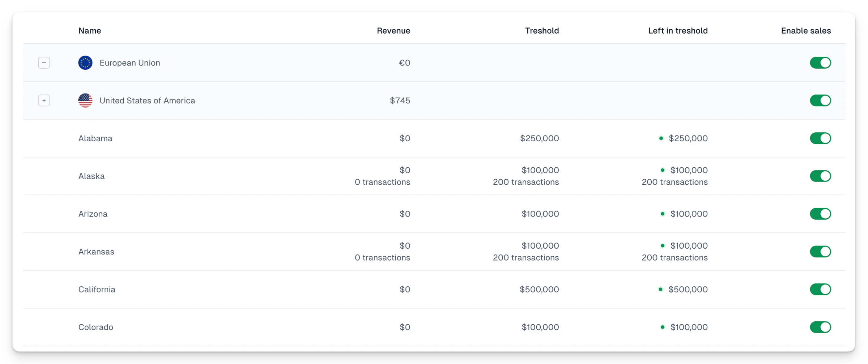Disable sales for Arizona
This screenshot has height=364, width=868.
pyautogui.click(x=820, y=214)
